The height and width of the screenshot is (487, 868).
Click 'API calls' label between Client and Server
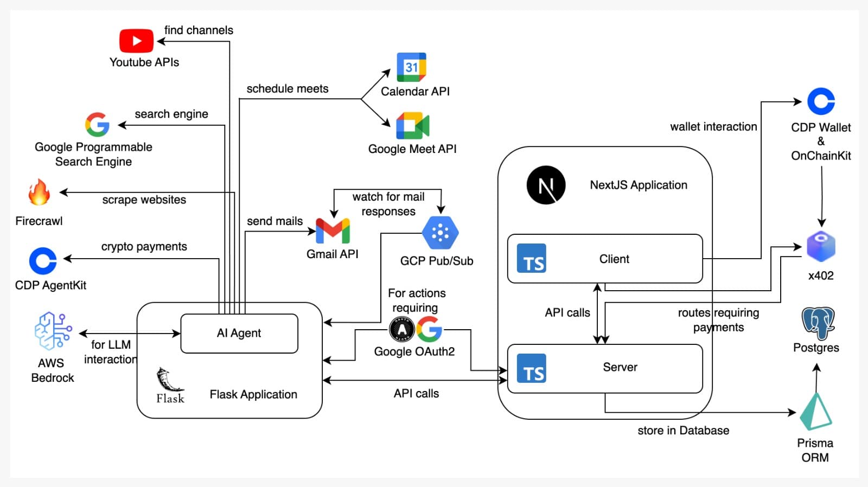pyautogui.click(x=567, y=312)
